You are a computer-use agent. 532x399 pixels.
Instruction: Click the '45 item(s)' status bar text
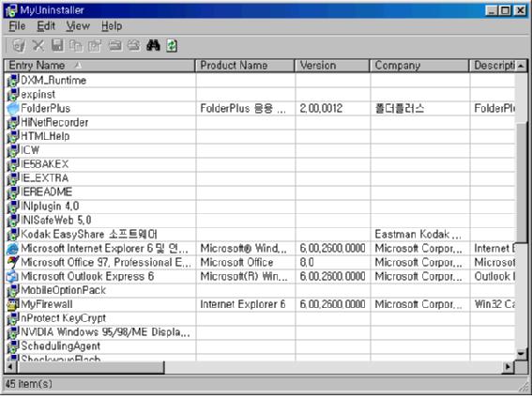click(x=29, y=385)
